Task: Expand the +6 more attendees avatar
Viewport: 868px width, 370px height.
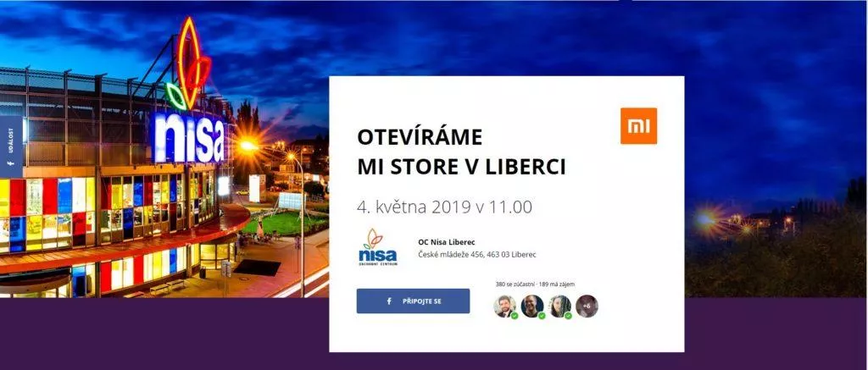Action: click(x=587, y=306)
